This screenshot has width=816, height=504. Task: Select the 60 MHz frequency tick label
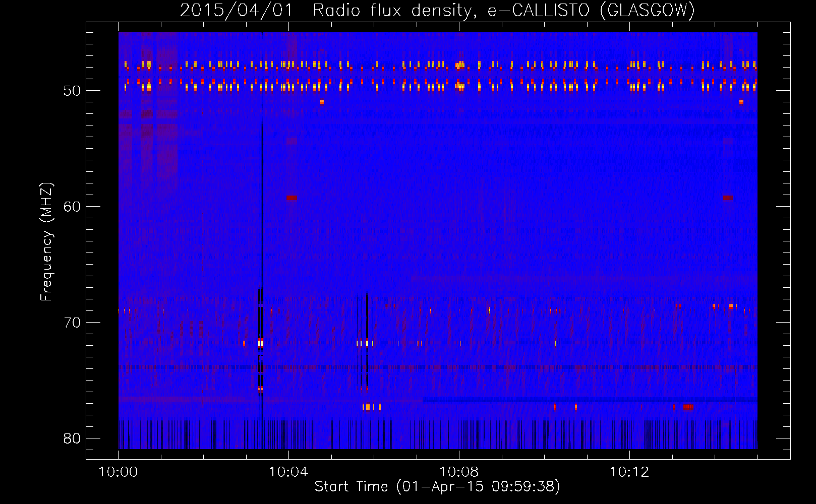(x=72, y=207)
